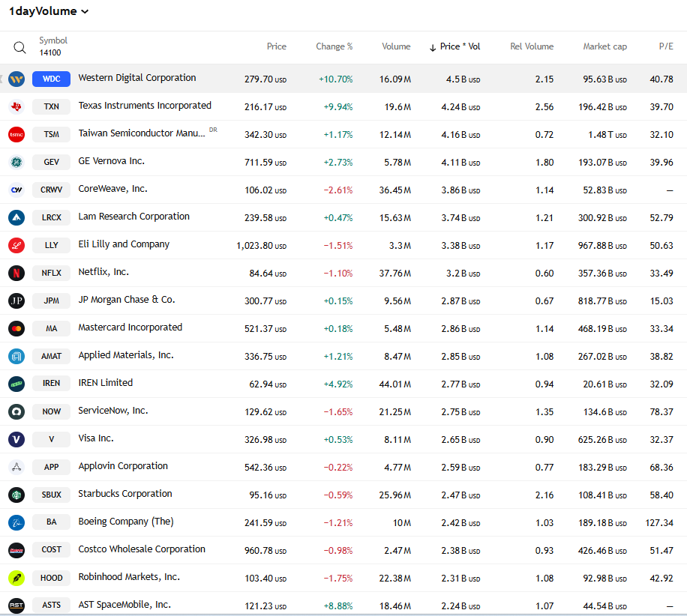Click the Lam Research logo icon

(16, 217)
